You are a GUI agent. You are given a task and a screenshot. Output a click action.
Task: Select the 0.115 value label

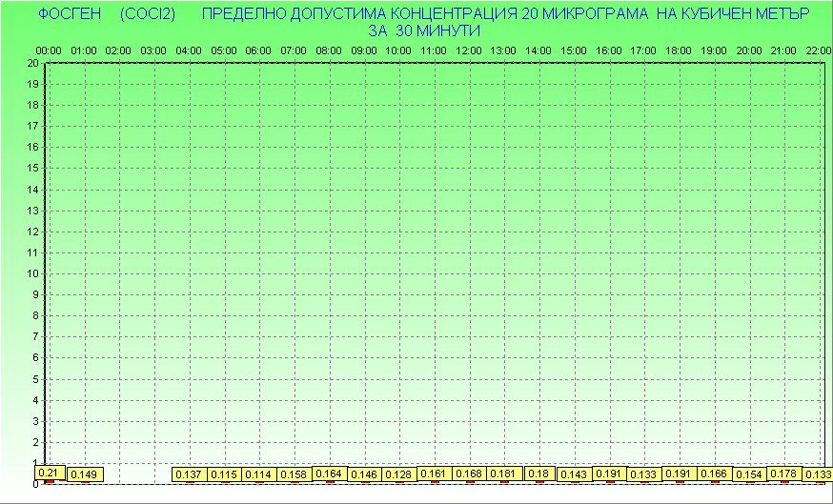tap(224, 474)
